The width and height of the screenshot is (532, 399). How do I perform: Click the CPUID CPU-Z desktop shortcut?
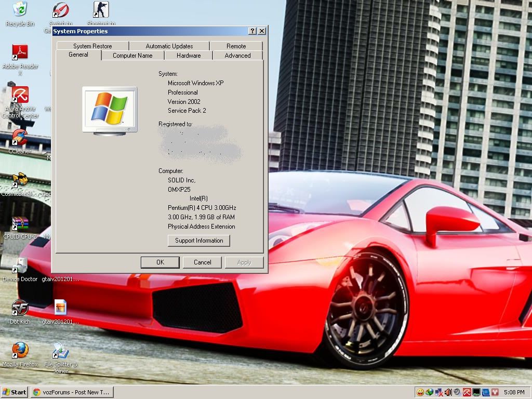20,224
